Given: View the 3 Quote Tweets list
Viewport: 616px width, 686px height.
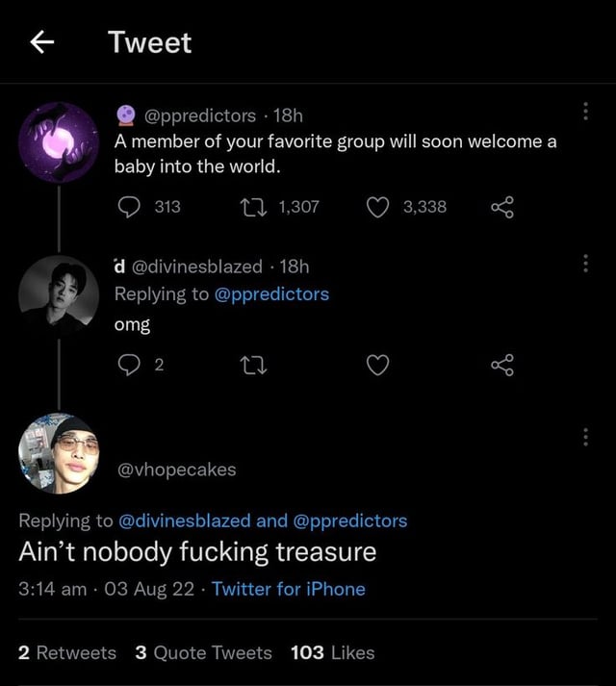Looking at the screenshot, I should coord(204,652).
